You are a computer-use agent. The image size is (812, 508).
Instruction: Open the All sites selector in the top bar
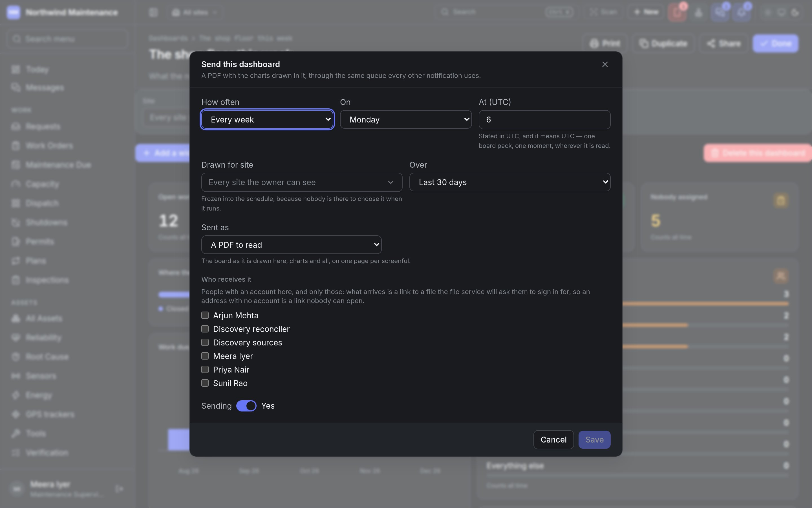point(195,12)
